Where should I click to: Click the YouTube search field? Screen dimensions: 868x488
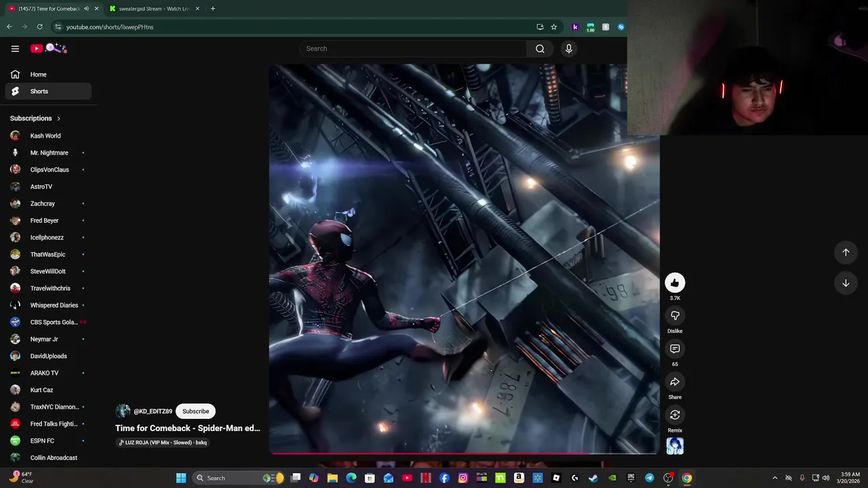tap(413, 49)
